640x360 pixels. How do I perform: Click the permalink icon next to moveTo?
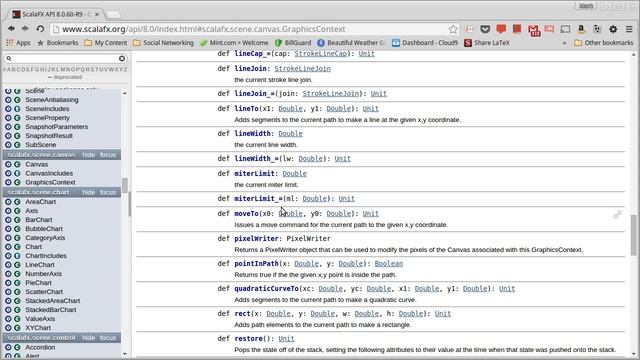pyautogui.click(x=617, y=215)
